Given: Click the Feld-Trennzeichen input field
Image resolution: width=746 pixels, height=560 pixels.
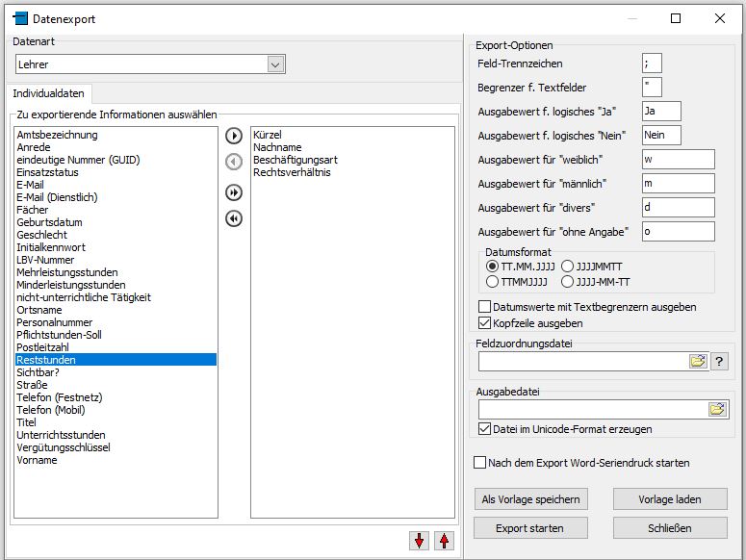Looking at the screenshot, I should point(652,64).
